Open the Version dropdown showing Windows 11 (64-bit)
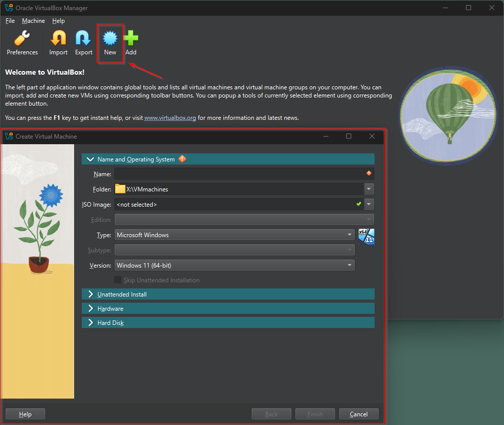 234,265
